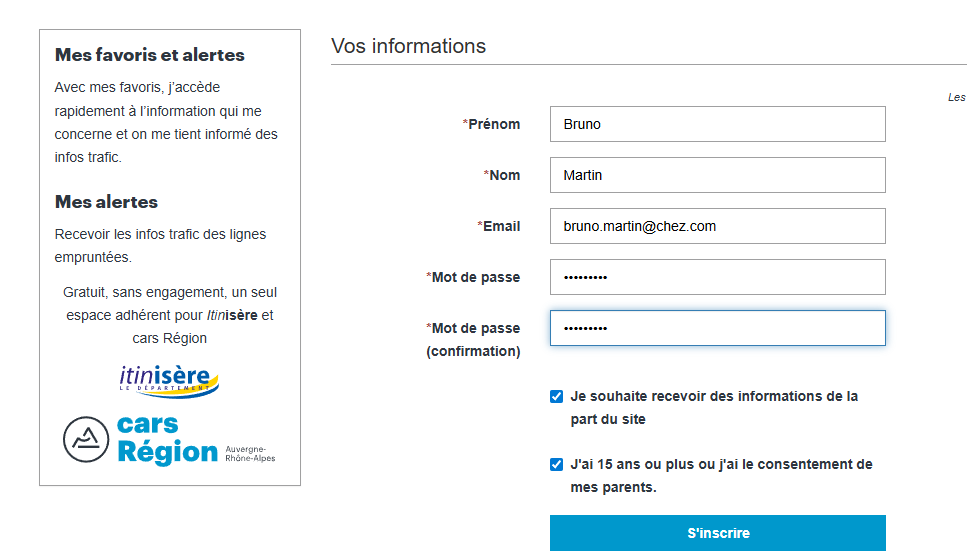Image resolution: width=967 pixels, height=555 pixels.
Task: Click the mountain circle icon of cars Région
Action: 86,440
